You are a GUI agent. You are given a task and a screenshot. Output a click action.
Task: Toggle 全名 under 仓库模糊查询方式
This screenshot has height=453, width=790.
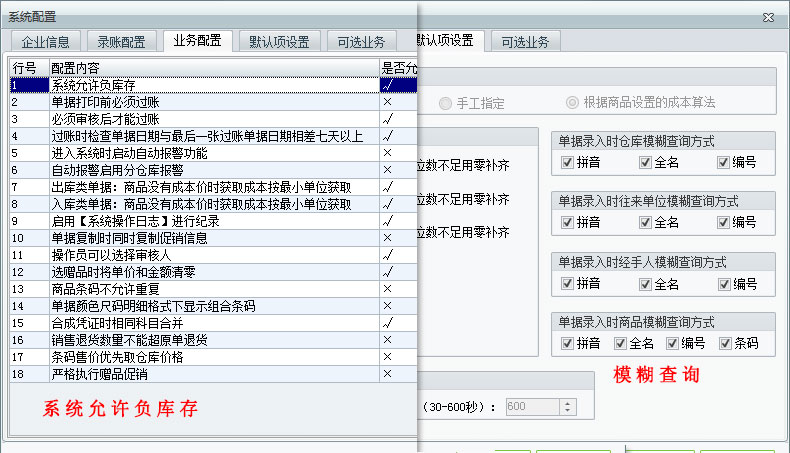click(645, 162)
